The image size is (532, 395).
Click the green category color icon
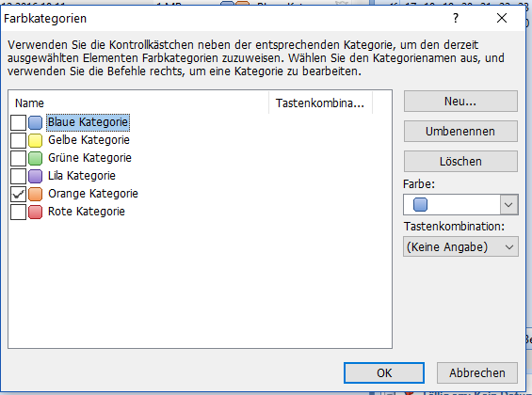(35, 158)
